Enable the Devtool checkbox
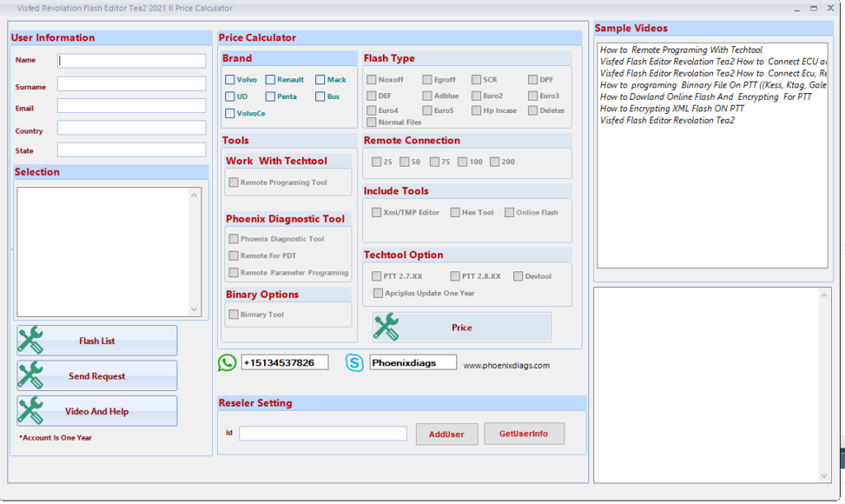 pos(518,276)
